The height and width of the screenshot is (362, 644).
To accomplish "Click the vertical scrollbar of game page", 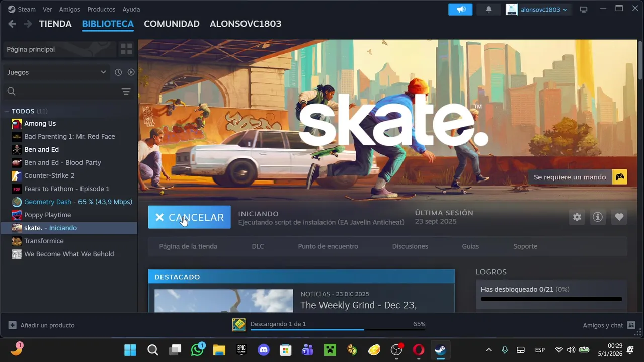I will tap(640, 60).
